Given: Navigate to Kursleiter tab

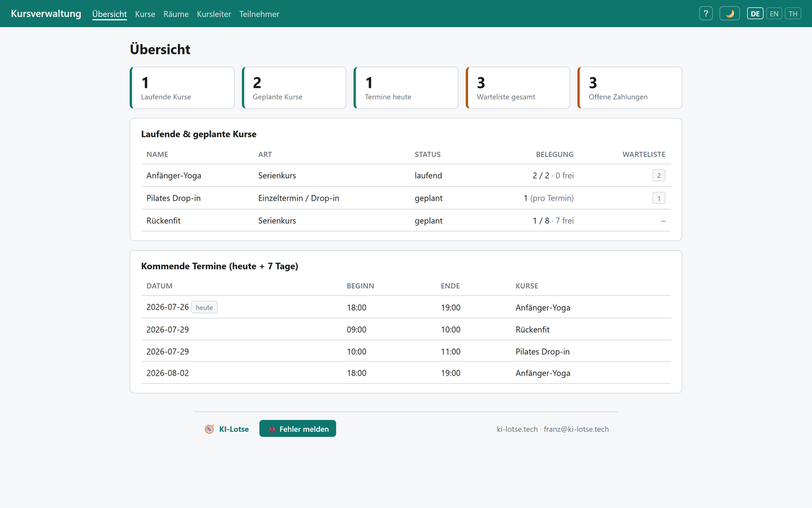Looking at the screenshot, I should point(214,14).
